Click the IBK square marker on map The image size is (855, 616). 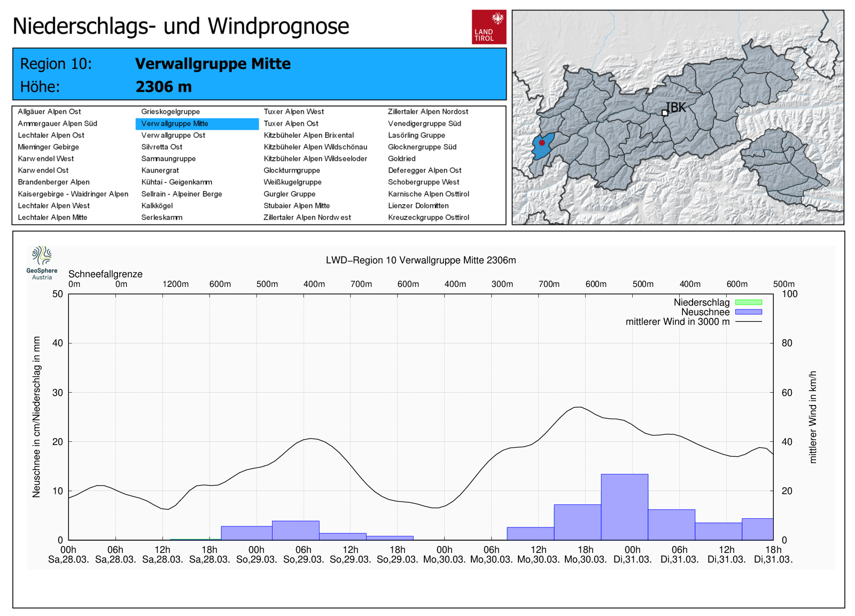pos(665,113)
